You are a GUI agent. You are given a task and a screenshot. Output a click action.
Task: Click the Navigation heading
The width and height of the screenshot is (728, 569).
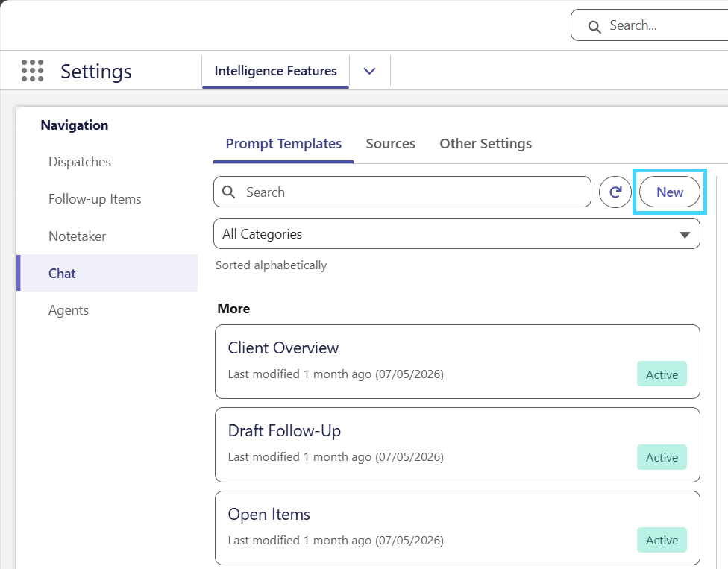click(75, 125)
